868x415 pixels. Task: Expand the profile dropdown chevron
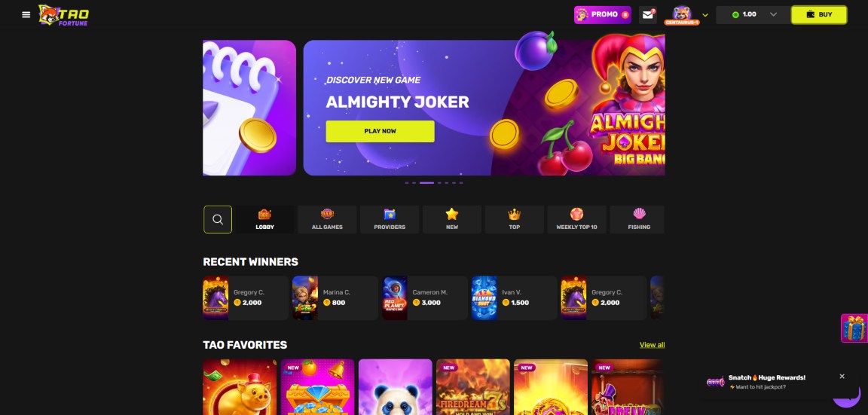pyautogui.click(x=704, y=16)
